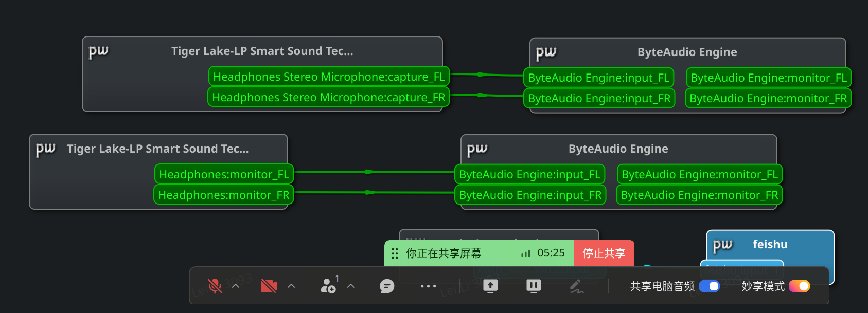The width and height of the screenshot is (868, 313).
Task: Expand the microphone options chevron
Action: (x=236, y=286)
